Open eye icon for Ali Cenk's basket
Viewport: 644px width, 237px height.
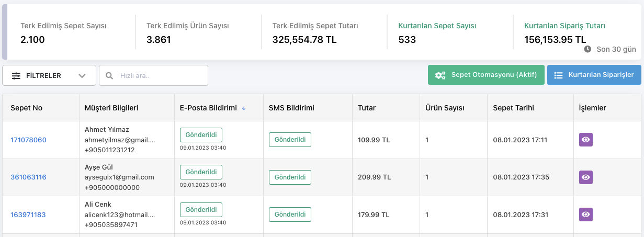click(x=586, y=215)
